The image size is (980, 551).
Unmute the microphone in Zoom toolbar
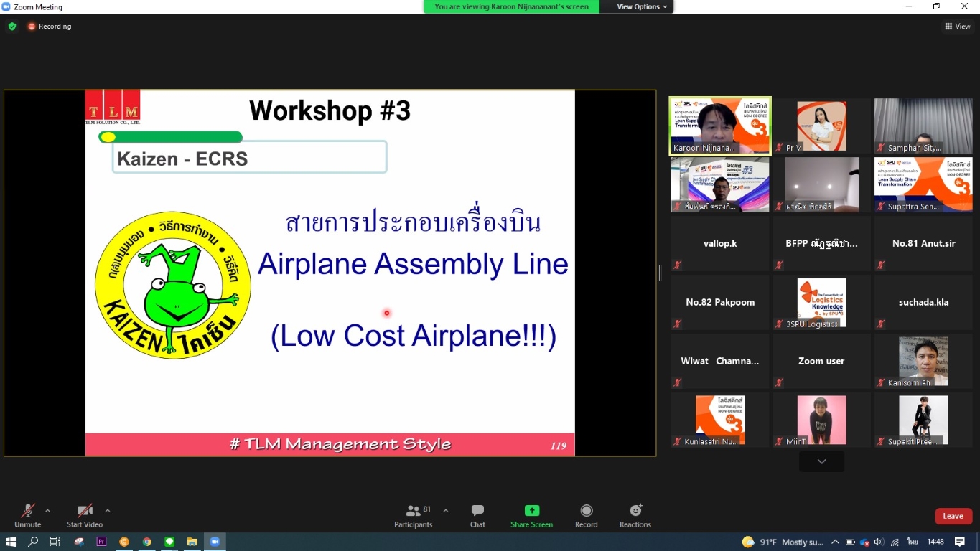(x=27, y=515)
